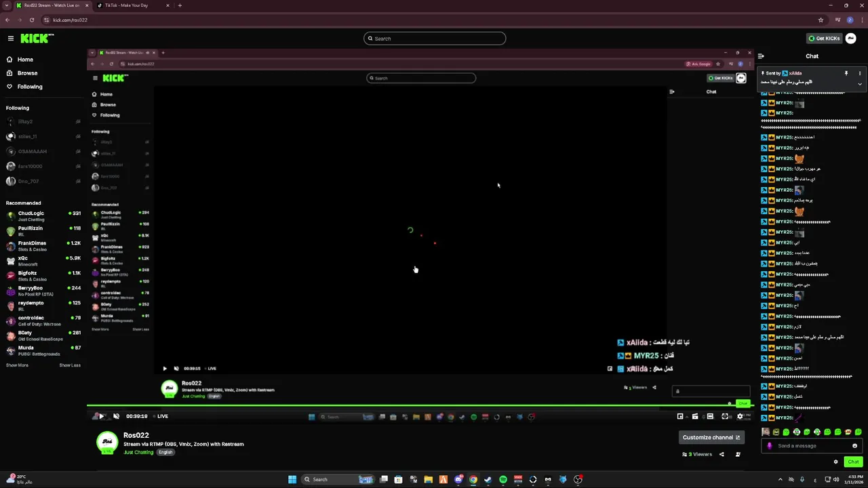This screenshot has height=488, width=868.
Task: Open a new browser tab
Action: [x=180, y=5]
